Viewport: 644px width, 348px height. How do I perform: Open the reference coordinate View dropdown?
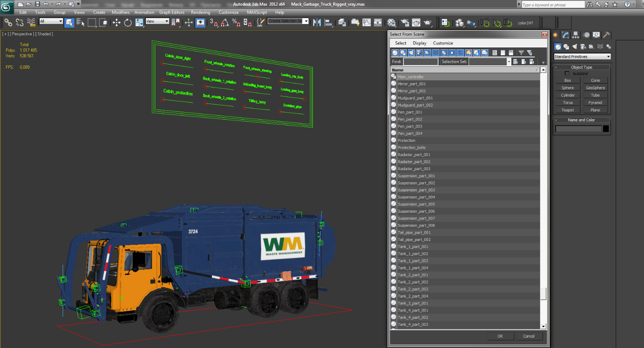pos(157,21)
